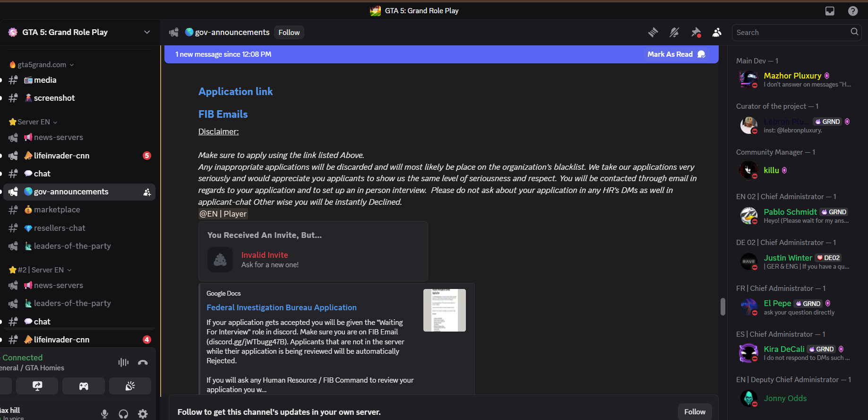Click the Voice Connected status text
This screenshot has width=868, height=420.
click(22, 358)
